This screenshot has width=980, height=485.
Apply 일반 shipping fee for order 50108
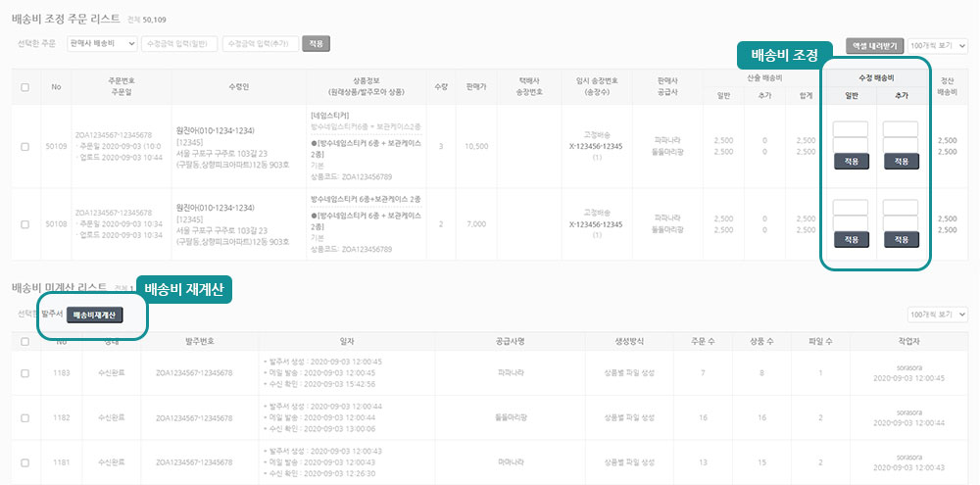click(851, 240)
